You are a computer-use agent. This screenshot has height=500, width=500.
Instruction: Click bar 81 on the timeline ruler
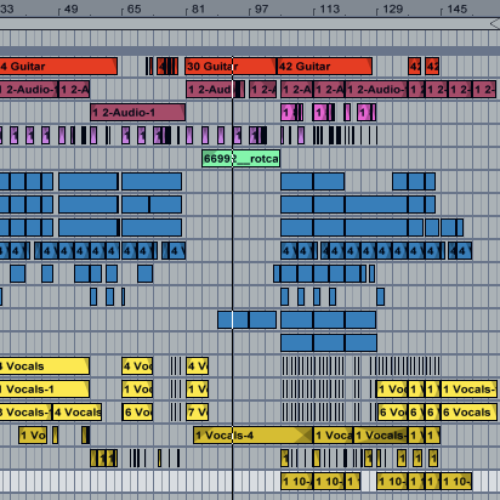[198, 9]
